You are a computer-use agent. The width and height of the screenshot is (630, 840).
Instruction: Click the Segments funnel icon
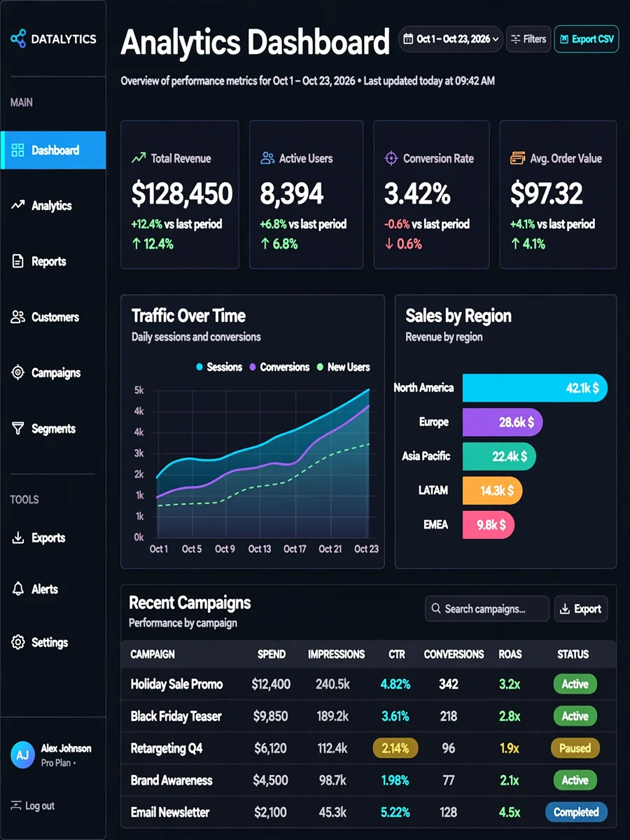pyautogui.click(x=18, y=428)
